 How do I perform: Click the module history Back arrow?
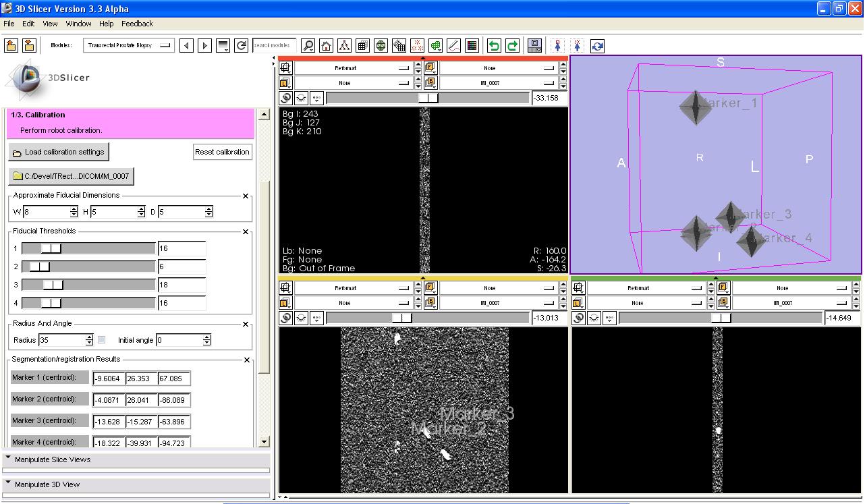pyautogui.click(x=187, y=46)
